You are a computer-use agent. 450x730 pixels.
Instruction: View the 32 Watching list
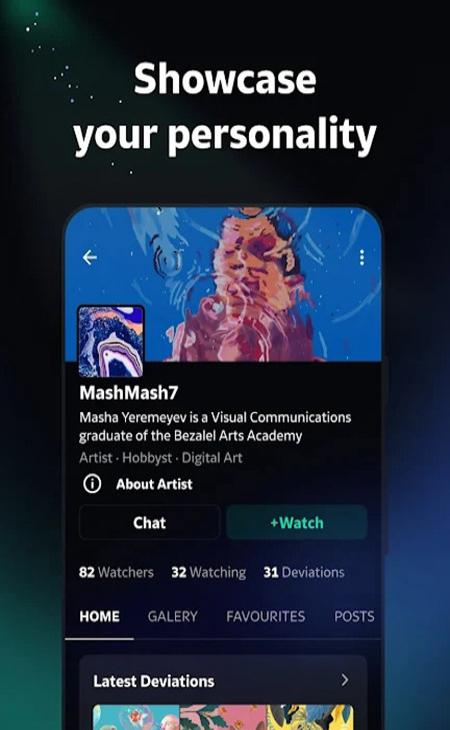208,572
